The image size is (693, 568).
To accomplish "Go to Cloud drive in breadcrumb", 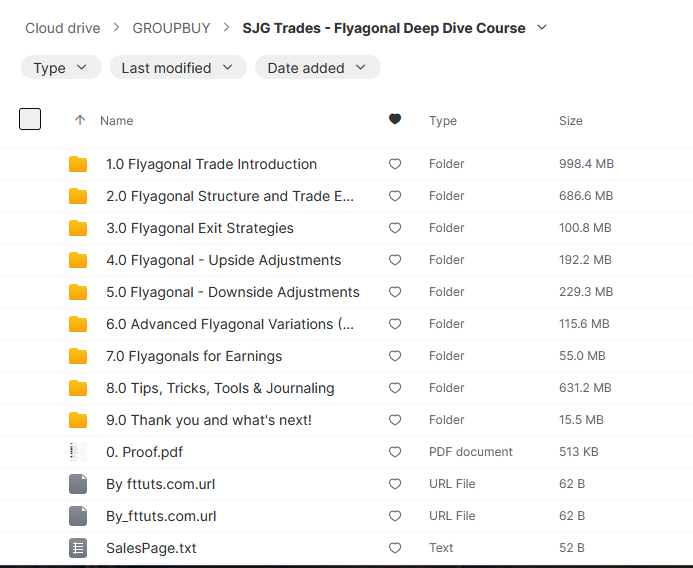I will tap(63, 28).
